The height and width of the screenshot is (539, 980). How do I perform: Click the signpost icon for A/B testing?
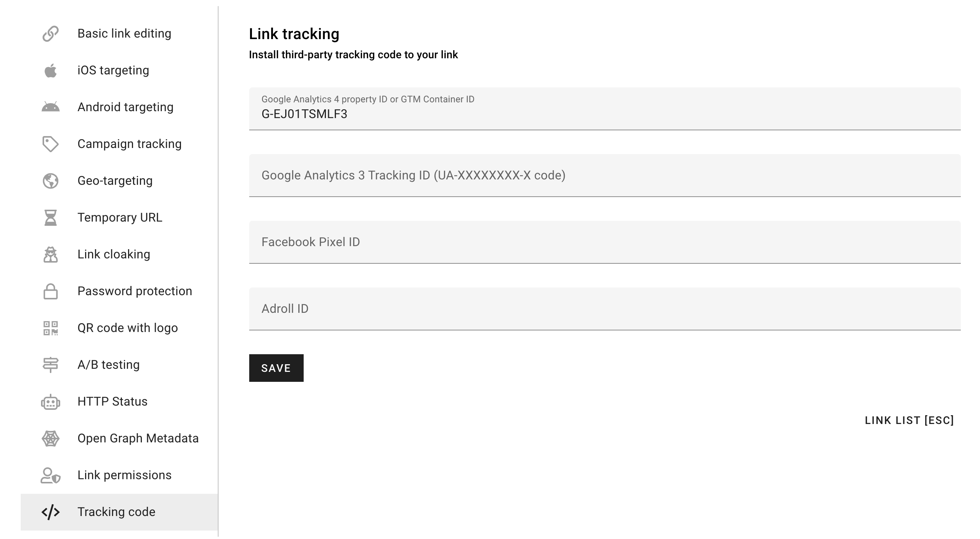tap(50, 365)
